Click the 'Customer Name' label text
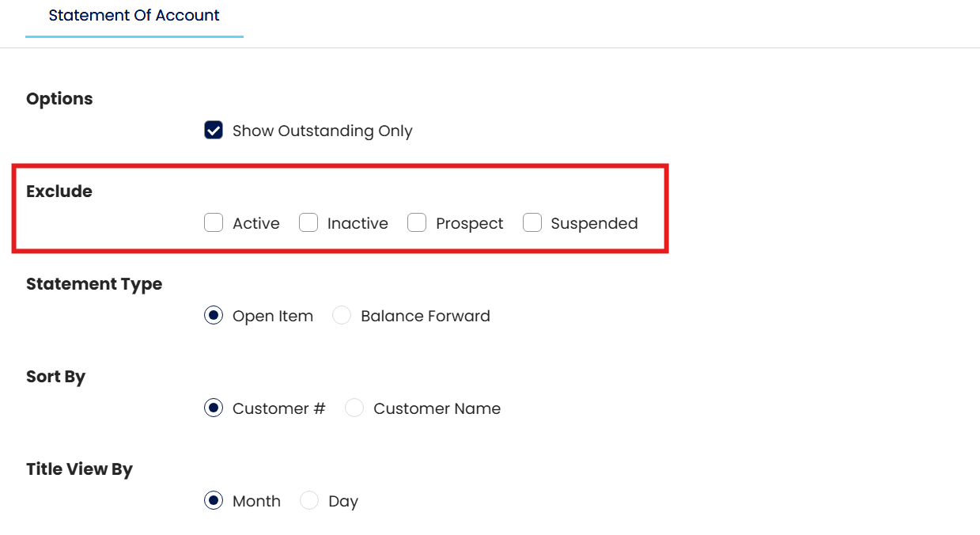The image size is (980, 535). pos(437,409)
